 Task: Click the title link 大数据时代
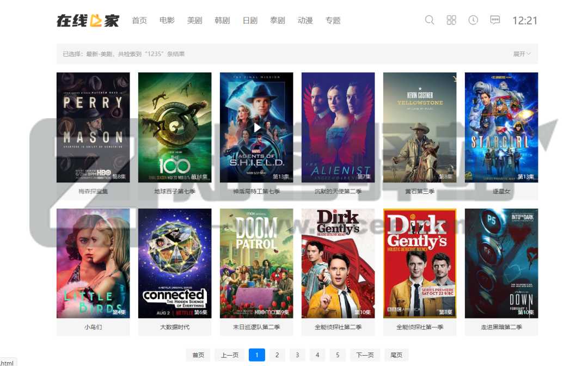pos(175,327)
